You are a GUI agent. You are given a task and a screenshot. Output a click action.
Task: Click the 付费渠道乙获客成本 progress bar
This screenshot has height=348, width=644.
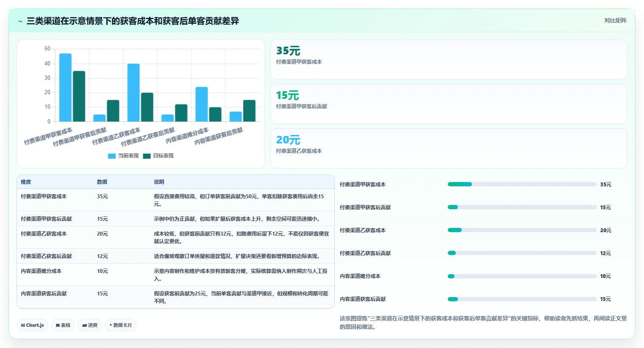522,230
